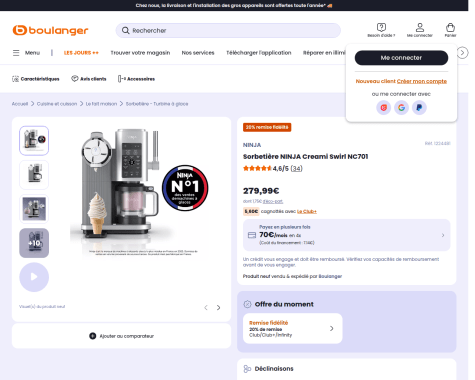Sign in with PayPal icon
This screenshot has width=475, height=380.
pyautogui.click(x=419, y=108)
